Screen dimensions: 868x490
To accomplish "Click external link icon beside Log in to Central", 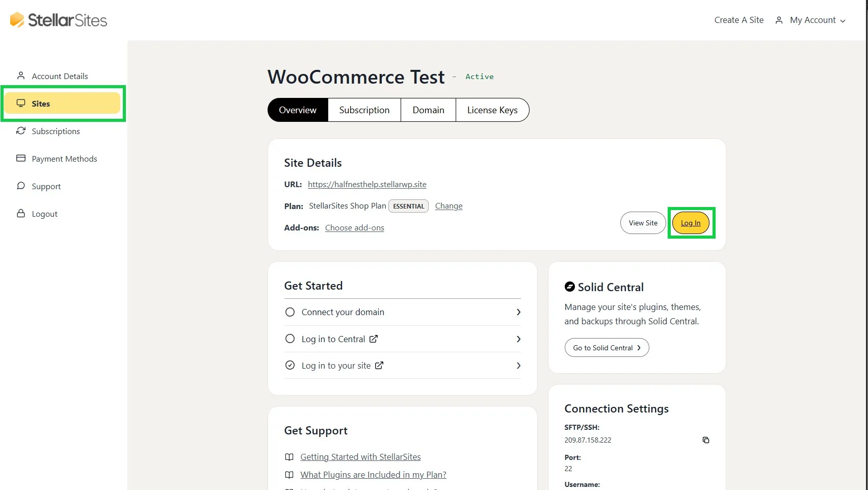I will point(374,339).
